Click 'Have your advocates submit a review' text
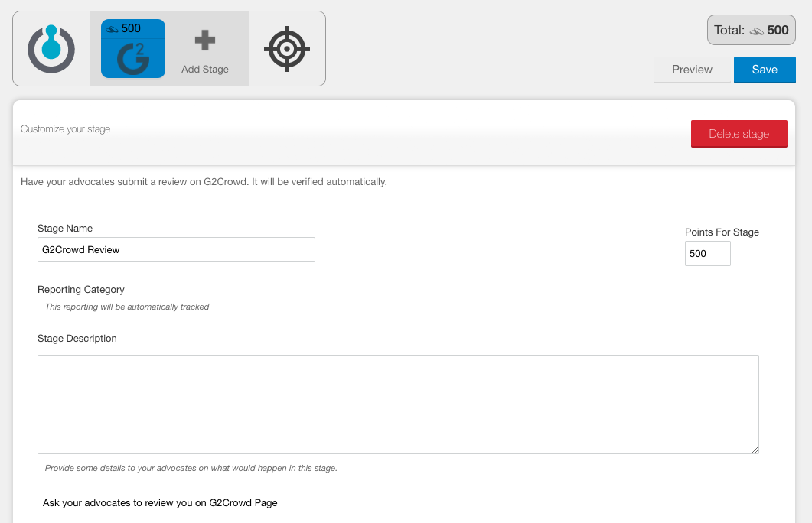 click(204, 182)
